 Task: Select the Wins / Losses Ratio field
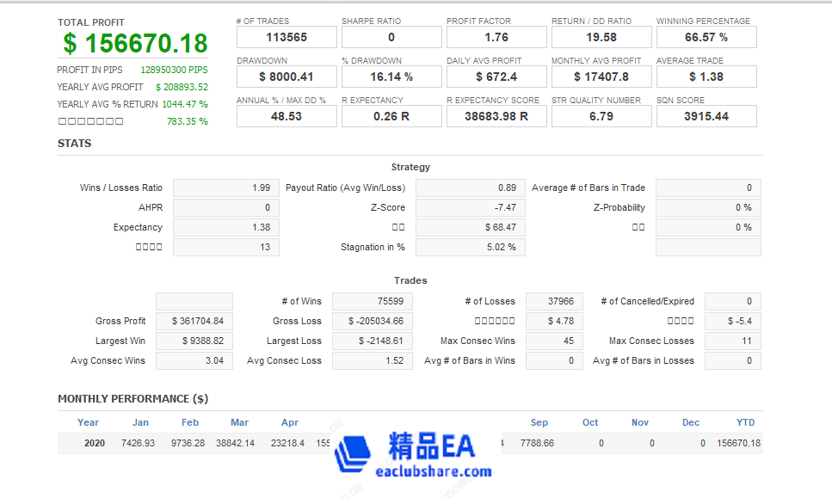(225, 187)
